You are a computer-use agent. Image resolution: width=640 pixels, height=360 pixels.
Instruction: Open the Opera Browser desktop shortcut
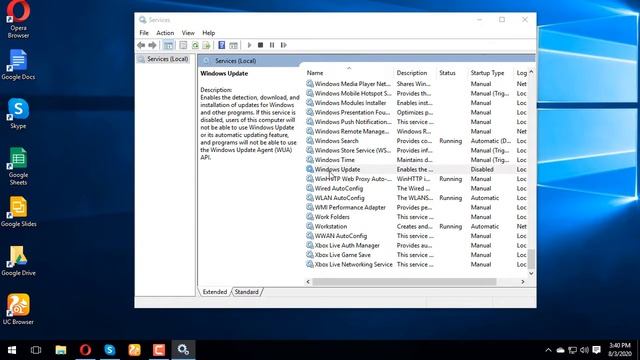[x=18, y=19]
